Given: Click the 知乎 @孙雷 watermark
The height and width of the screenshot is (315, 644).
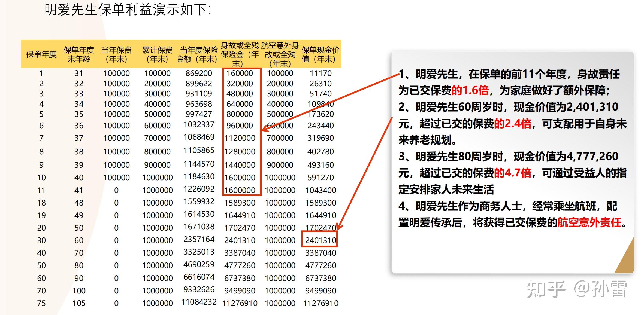Looking at the screenshot, I should (576, 289).
